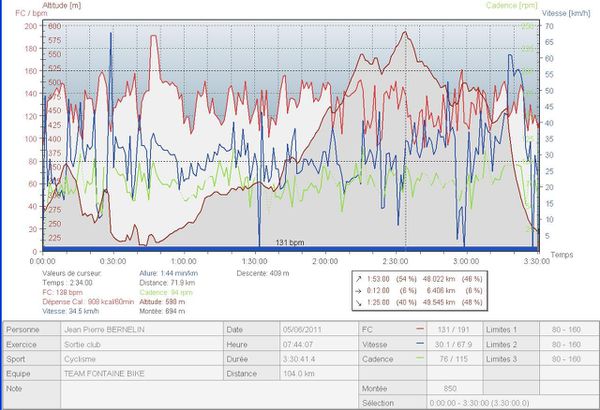Click the '30.1 / 67.9' Vitesse value cell
This screenshot has width=600, height=410.
(453, 345)
